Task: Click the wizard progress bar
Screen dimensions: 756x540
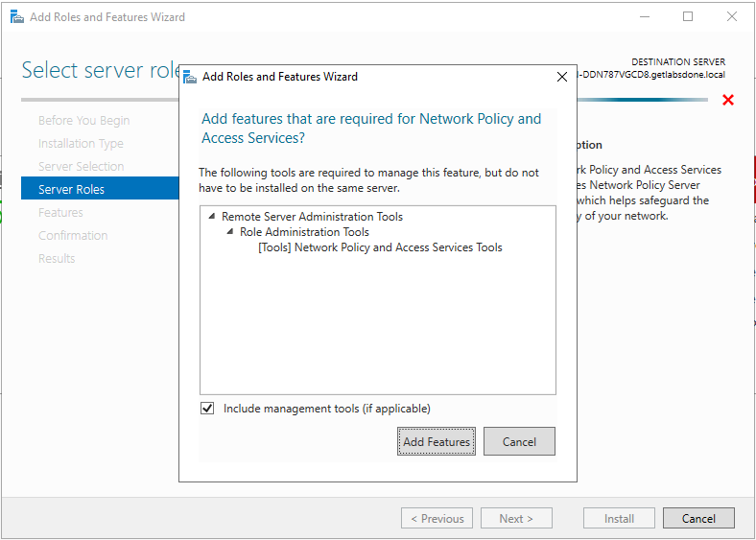Action: click(x=642, y=100)
